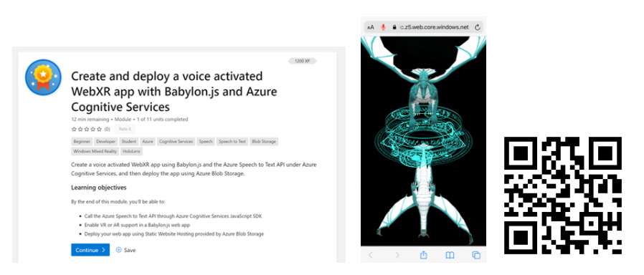Select the Blob Storage tag
Image resolution: width=644 pixels, height=275 pixels.
(x=264, y=141)
